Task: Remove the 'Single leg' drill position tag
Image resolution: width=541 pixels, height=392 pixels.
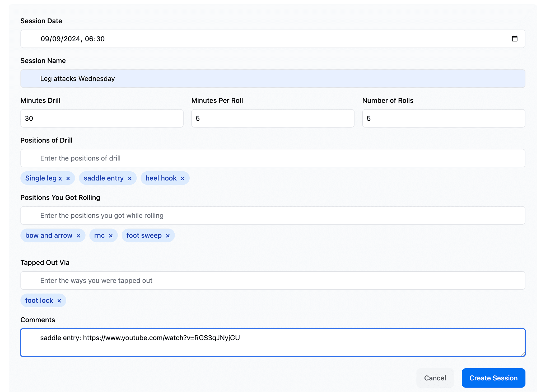Action: [x=67, y=178]
